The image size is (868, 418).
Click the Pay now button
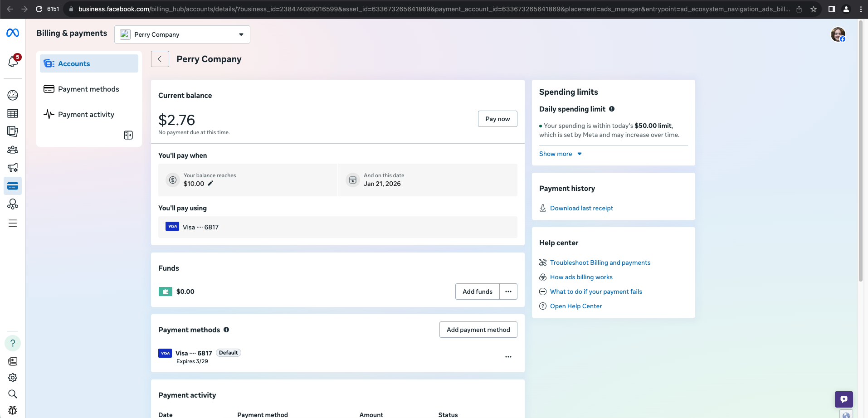click(497, 119)
